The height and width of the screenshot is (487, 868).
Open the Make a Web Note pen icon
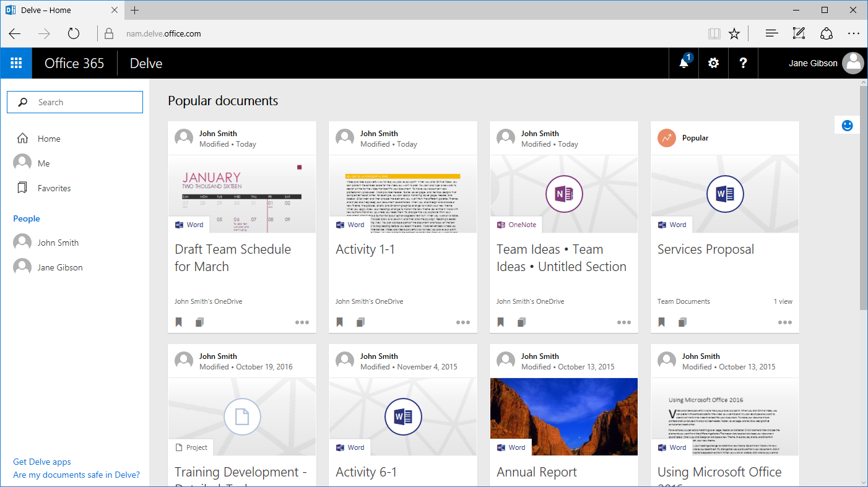pyautogui.click(x=799, y=34)
